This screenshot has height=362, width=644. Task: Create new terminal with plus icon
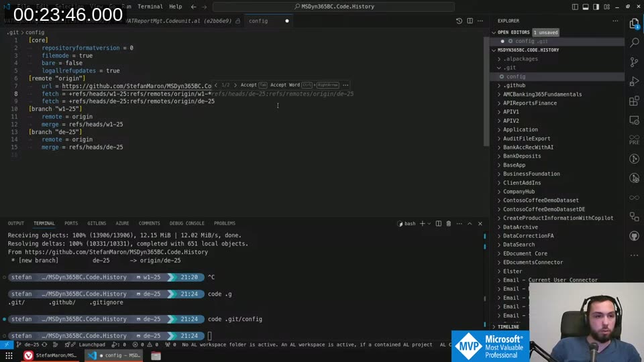(x=422, y=224)
